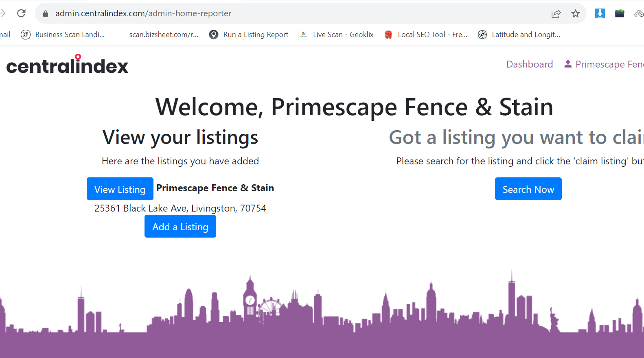Open the Local SEO Tool bookmark
Image resolution: width=644 pixels, height=358 pixels.
426,35
